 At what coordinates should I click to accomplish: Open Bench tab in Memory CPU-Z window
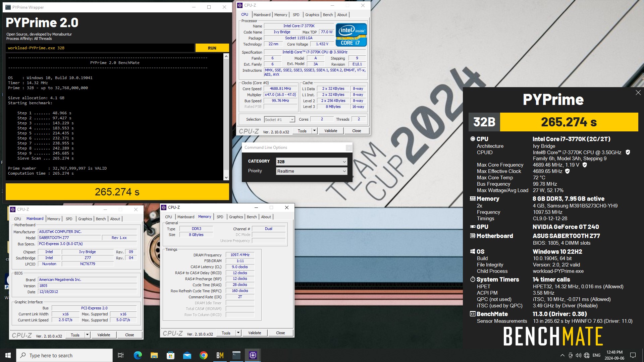point(252,217)
